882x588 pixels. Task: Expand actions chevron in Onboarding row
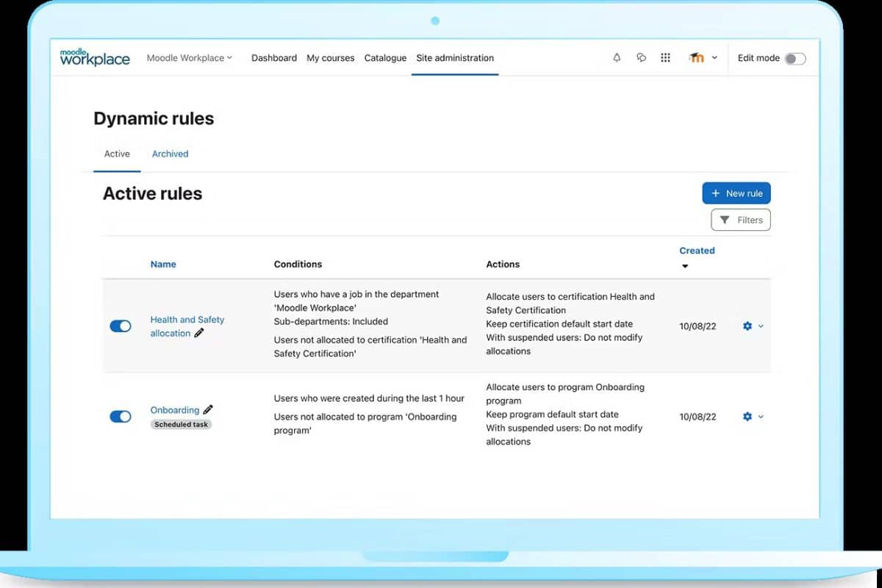click(x=761, y=416)
